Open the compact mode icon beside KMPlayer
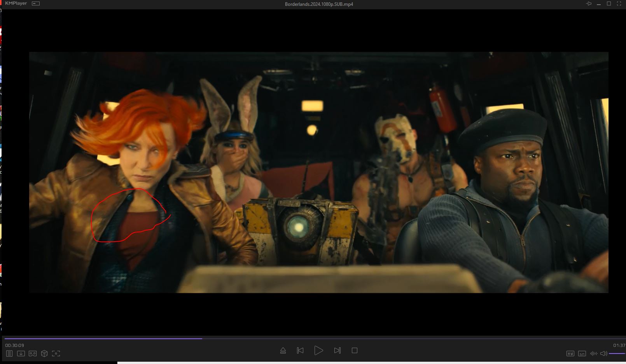Viewport: 626px width, 364px height. pos(36,3)
